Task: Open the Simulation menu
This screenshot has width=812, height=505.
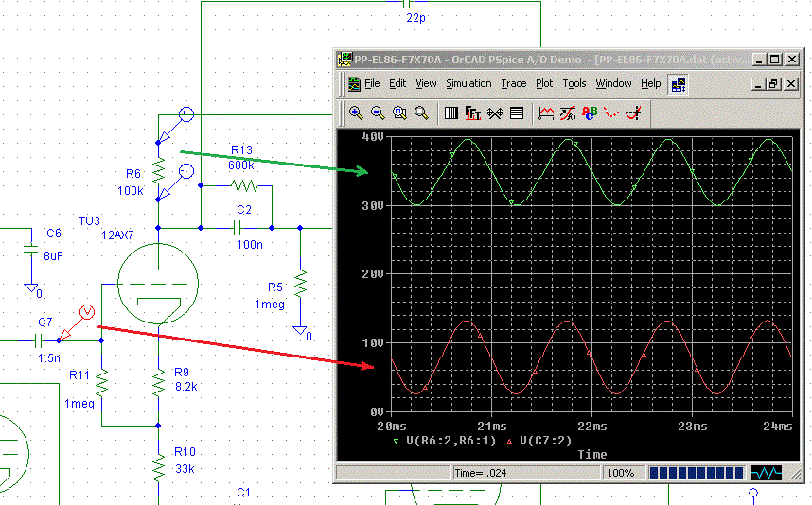Action: 468,84
